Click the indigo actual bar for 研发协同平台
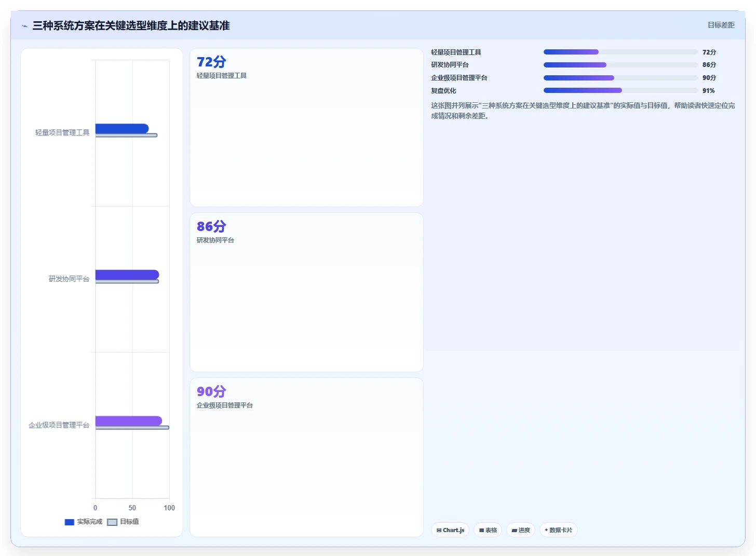Screen dimensions: 756x556 [x=127, y=275]
